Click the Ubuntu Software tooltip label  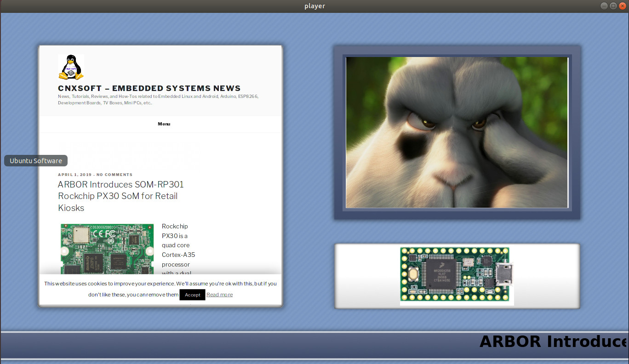(x=36, y=161)
